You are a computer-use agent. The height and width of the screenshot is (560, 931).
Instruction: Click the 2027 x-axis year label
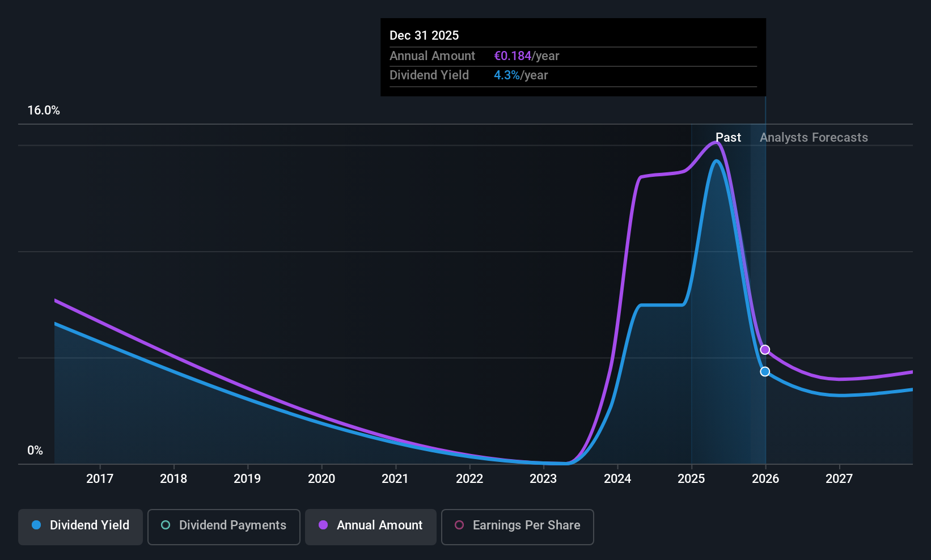point(839,479)
